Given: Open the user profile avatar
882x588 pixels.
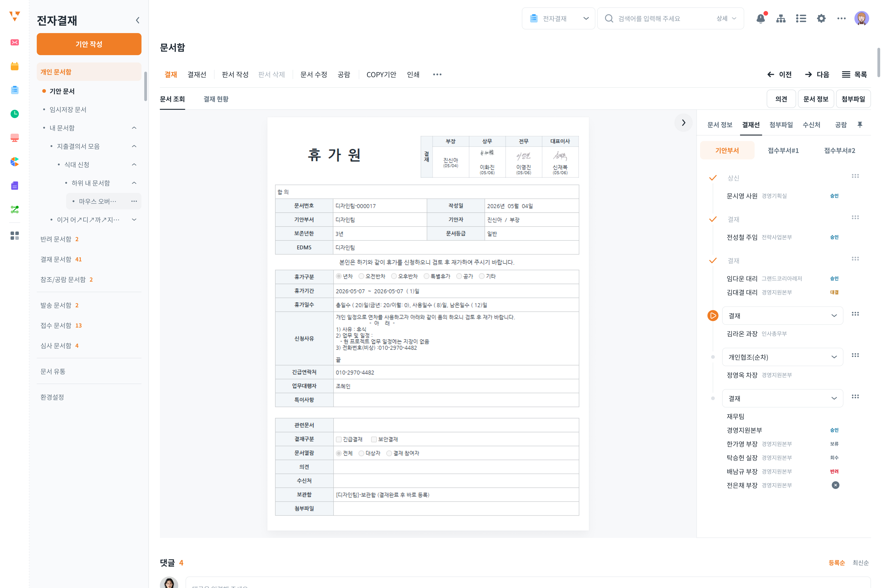Looking at the screenshot, I should [862, 18].
